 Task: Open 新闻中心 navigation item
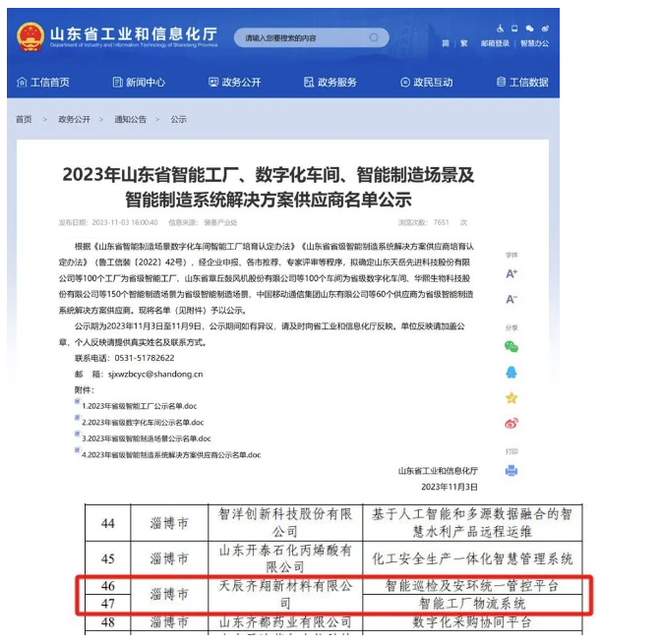139,83
